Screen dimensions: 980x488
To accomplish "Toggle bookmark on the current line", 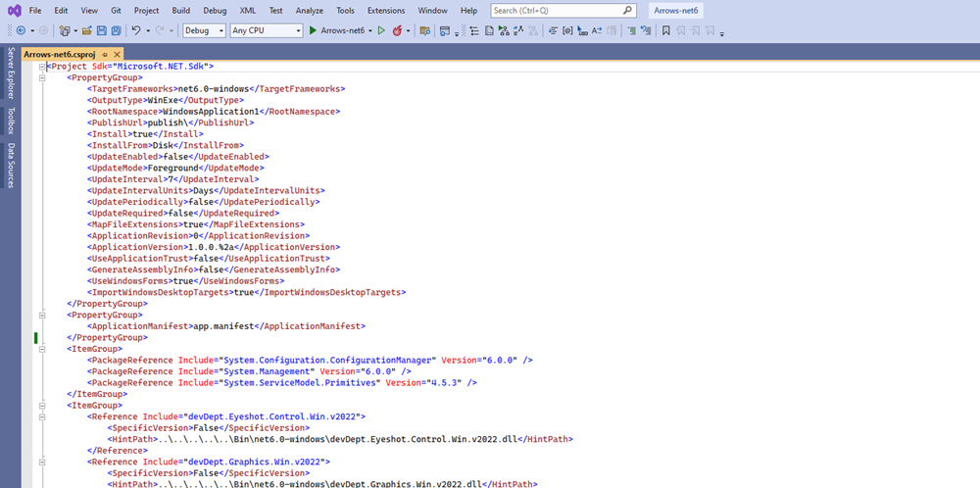I will coord(665,30).
